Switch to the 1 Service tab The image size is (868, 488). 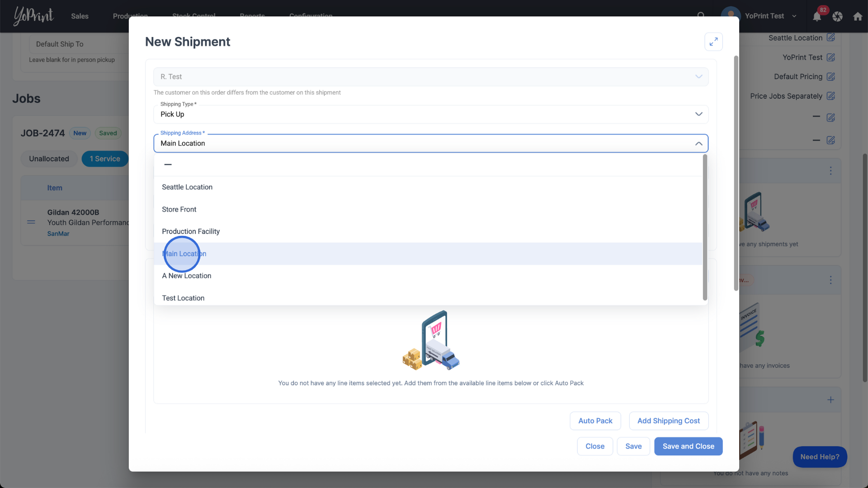coord(105,159)
